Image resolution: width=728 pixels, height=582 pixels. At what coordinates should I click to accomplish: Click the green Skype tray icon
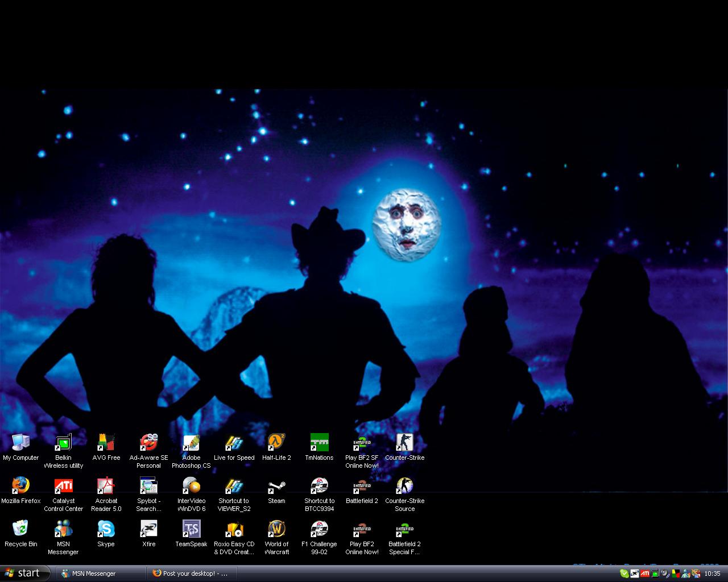624,573
